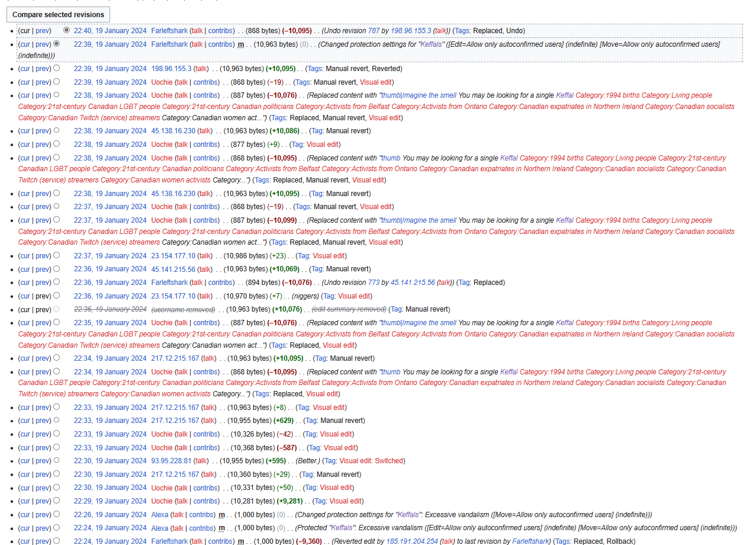
Task: Click cur link on the 22:29 Uochie row
Action: (24, 501)
